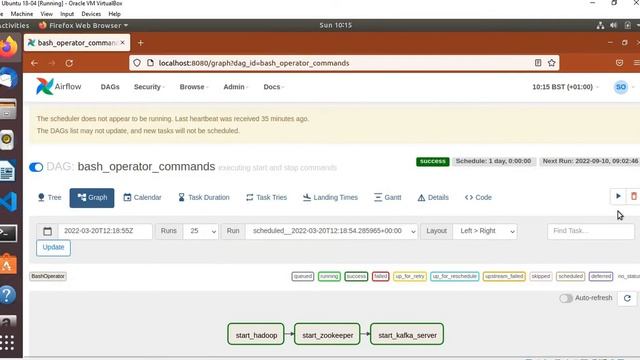640x360 pixels.
Task: Expand the Admin menu
Action: (x=236, y=87)
